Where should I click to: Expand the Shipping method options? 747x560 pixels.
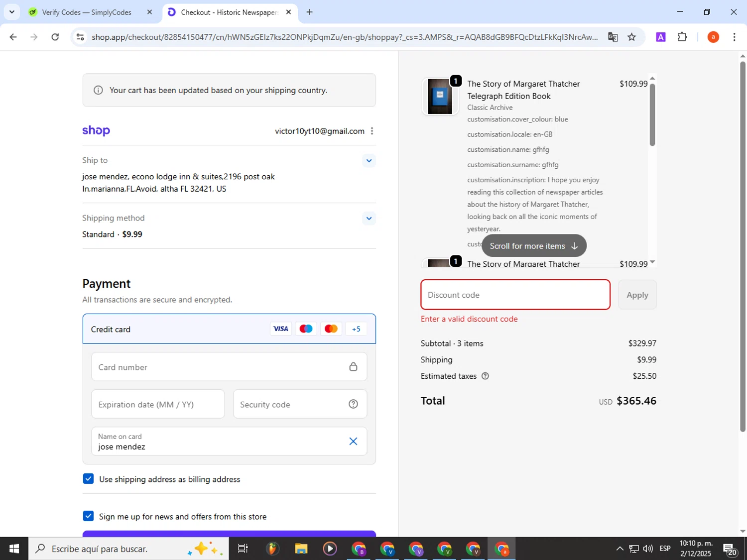tap(369, 218)
